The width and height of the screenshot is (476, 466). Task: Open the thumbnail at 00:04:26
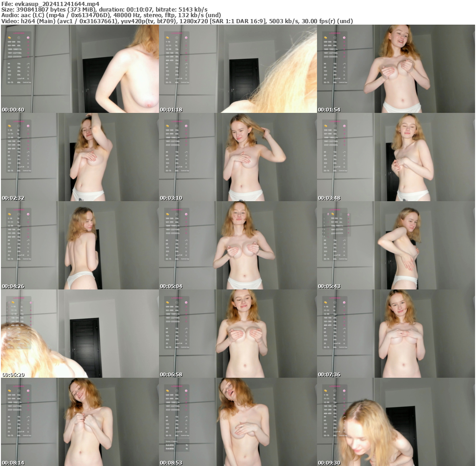(x=79, y=245)
